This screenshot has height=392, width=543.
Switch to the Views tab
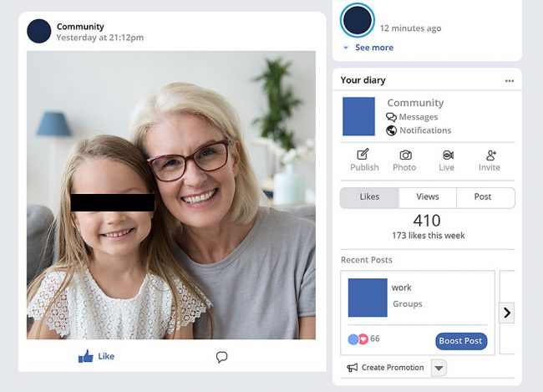428,197
